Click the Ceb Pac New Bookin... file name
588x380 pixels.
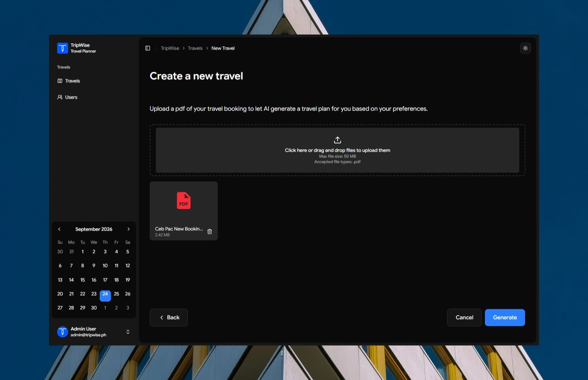179,229
